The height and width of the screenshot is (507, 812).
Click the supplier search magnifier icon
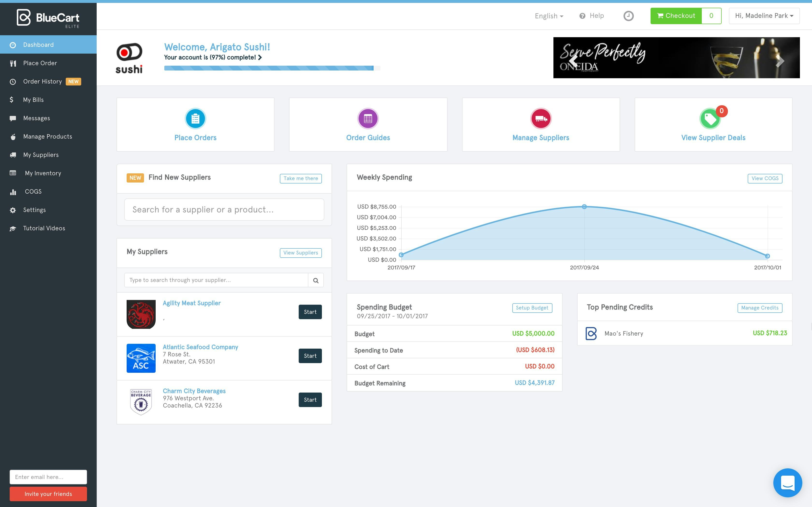316,280
